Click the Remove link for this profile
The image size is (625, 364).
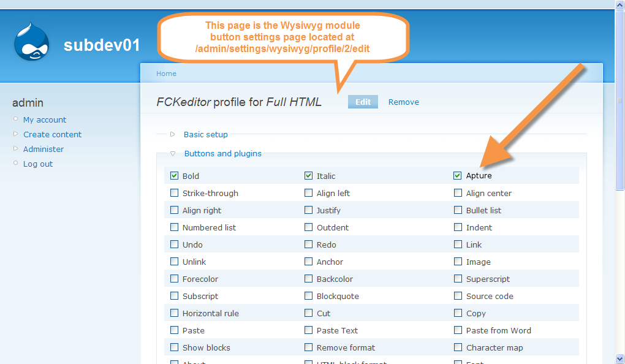point(403,102)
